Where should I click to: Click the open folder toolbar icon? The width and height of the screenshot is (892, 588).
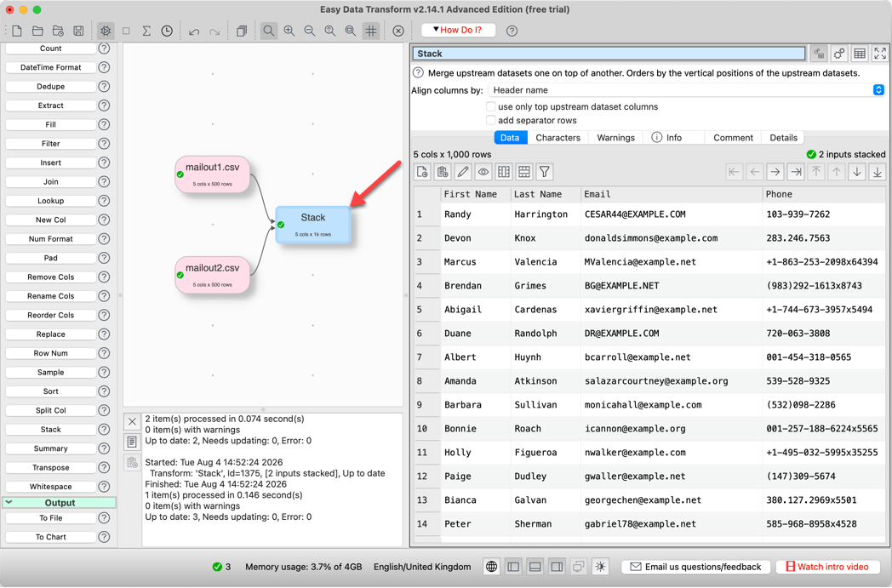(x=37, y=31)
